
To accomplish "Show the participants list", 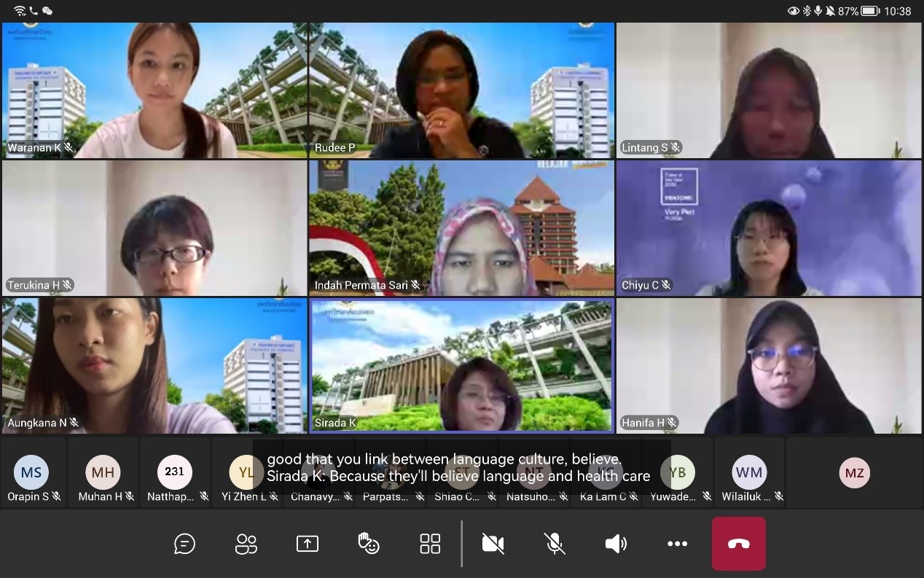I will tap(246, 544).
